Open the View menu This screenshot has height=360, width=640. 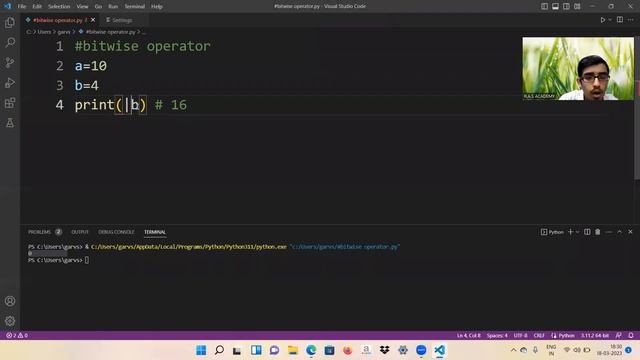click(x=82, y=7)
